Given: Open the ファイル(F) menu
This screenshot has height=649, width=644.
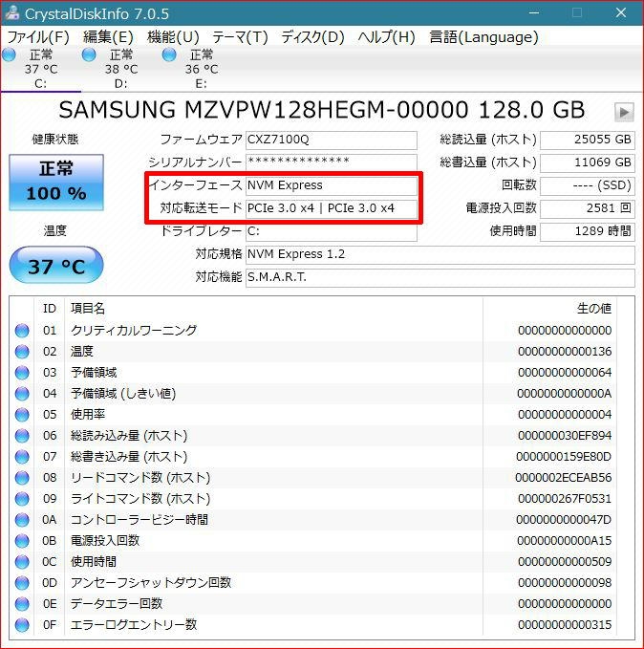Looking at the screenshot, I should [x=38, y=37].
